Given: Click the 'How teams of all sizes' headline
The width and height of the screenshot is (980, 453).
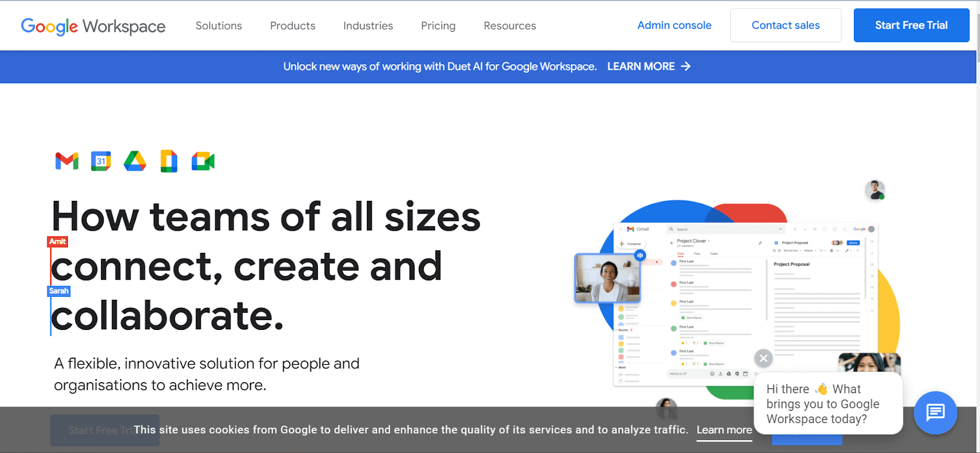Looking at the screenshot, I should click(266, 266).
